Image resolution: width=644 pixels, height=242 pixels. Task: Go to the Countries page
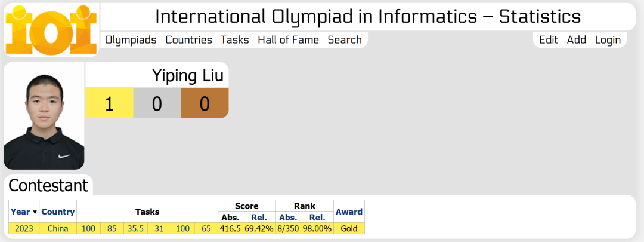(x=188, y=40)
